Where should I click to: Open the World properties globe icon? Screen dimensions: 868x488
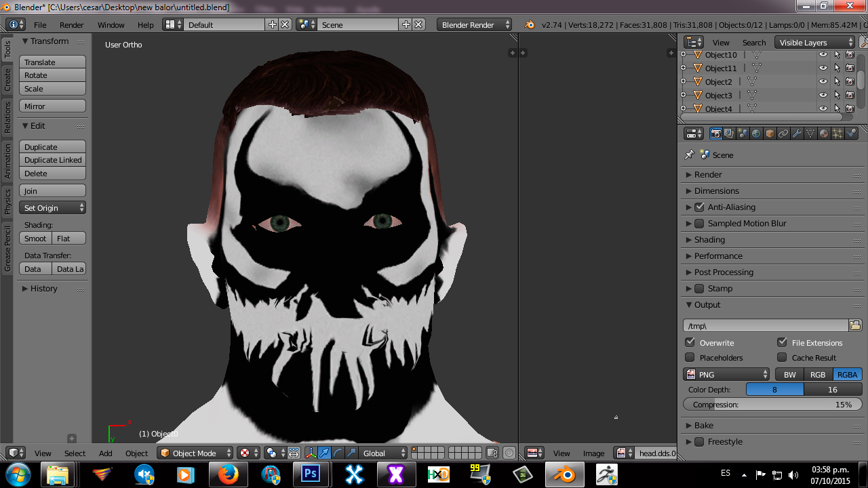[756, 134]
